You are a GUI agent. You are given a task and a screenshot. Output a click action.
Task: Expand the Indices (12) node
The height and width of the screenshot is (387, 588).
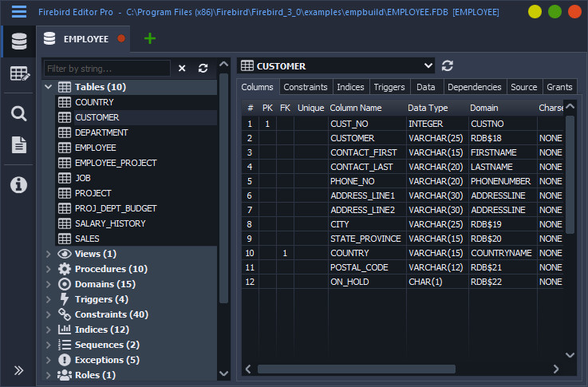point(49,330)
